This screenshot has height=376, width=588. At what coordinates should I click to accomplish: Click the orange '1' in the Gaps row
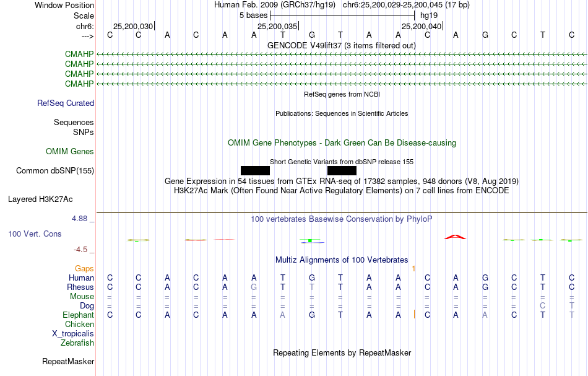coord(413,269)
